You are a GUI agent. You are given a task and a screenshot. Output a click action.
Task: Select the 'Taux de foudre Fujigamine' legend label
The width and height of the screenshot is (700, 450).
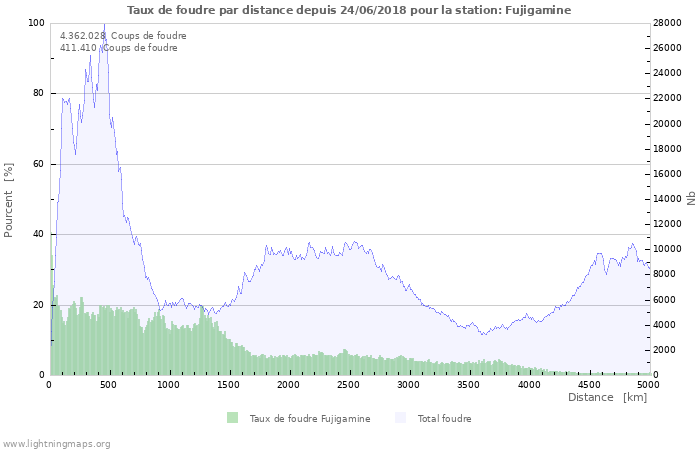(x=309, y=419)
